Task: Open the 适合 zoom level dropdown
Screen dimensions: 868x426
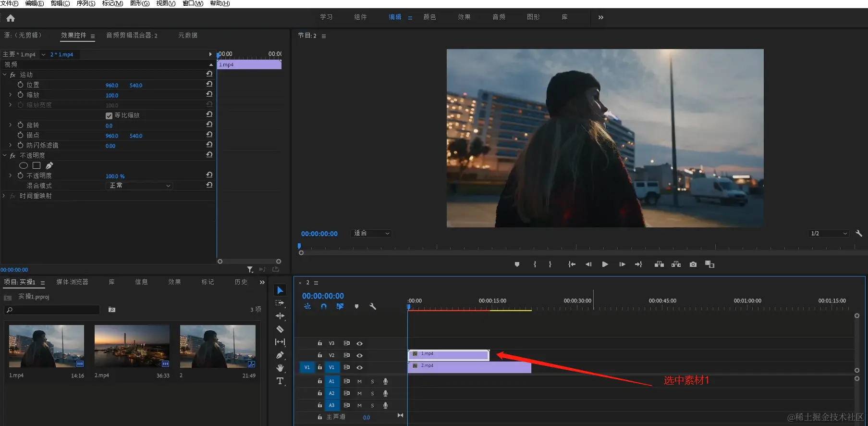Action: [x=372, y=233]
